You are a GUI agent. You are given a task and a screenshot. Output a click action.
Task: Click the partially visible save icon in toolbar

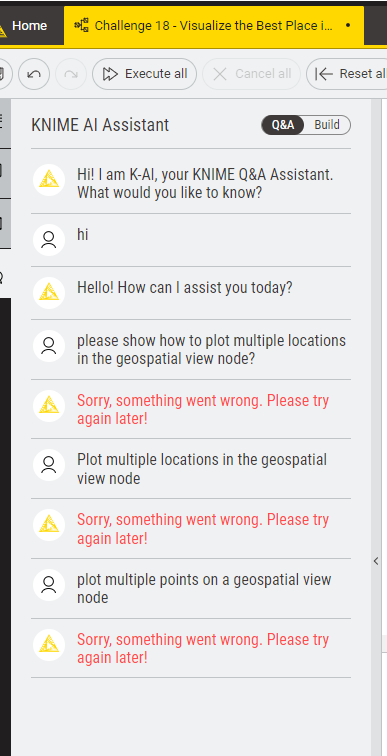pyautogui.click(x=2, y=74)
